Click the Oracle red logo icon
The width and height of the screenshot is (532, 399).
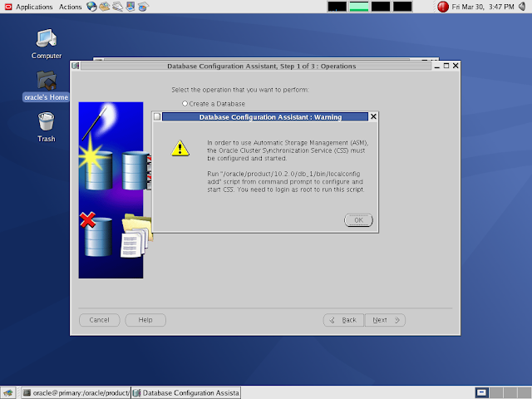pos(8,7)
